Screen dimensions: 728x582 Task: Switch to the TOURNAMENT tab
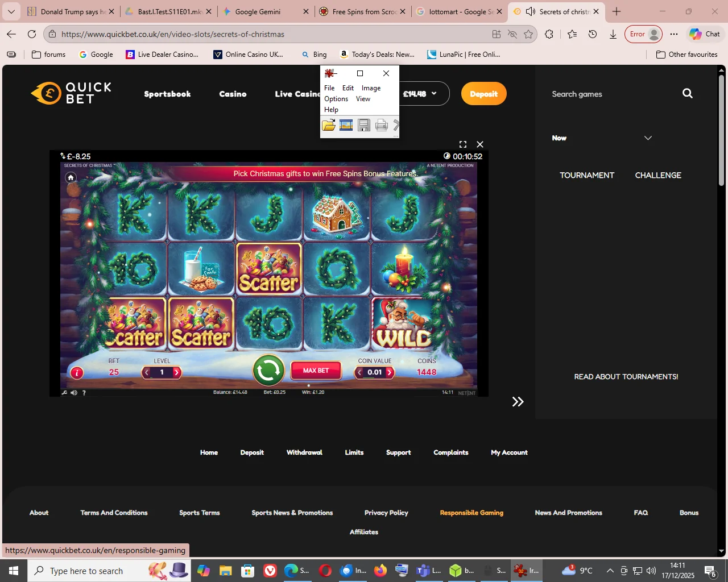coord(587,175)
